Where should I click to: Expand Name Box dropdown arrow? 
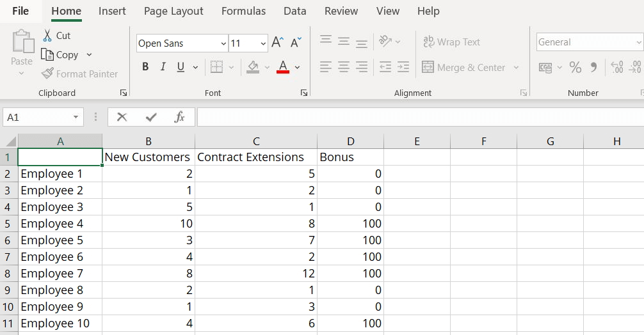76,117
